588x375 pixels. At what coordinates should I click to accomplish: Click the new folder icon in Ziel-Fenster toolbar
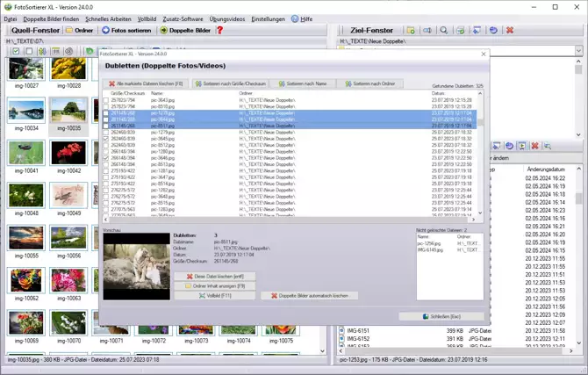[411, 30]
